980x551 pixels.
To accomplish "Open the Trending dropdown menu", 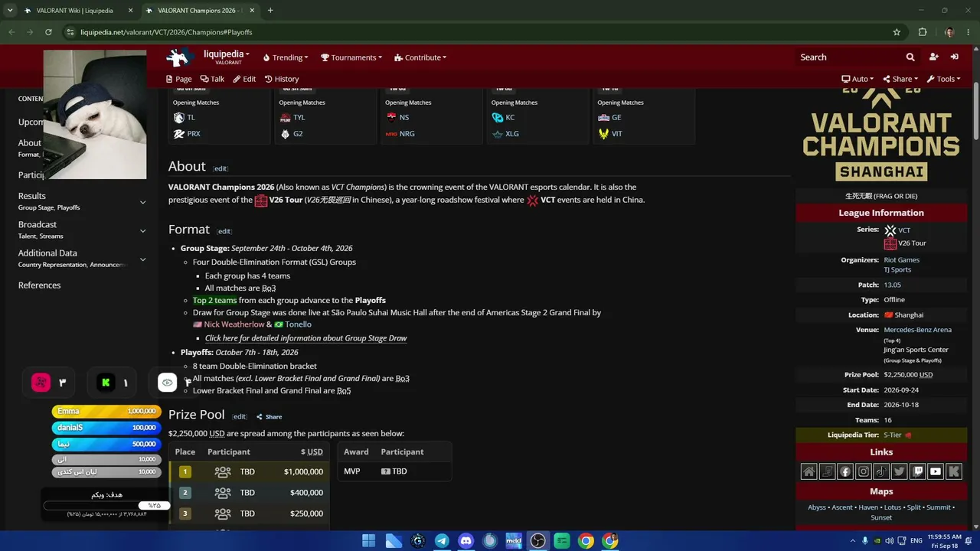I will 285,57.
